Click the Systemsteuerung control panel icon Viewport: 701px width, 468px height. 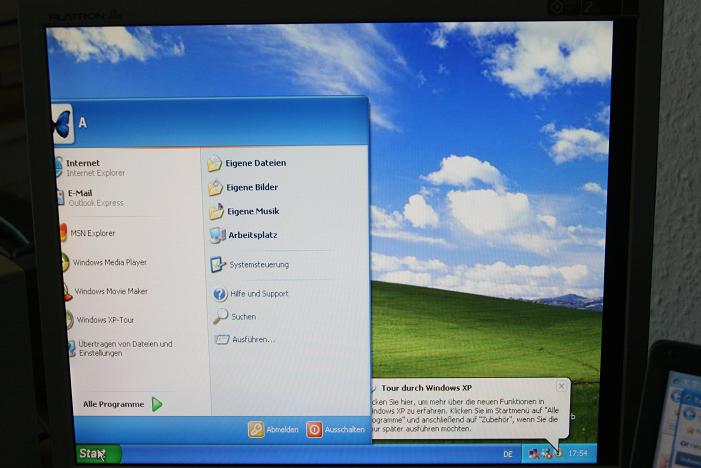coord(219,265)
